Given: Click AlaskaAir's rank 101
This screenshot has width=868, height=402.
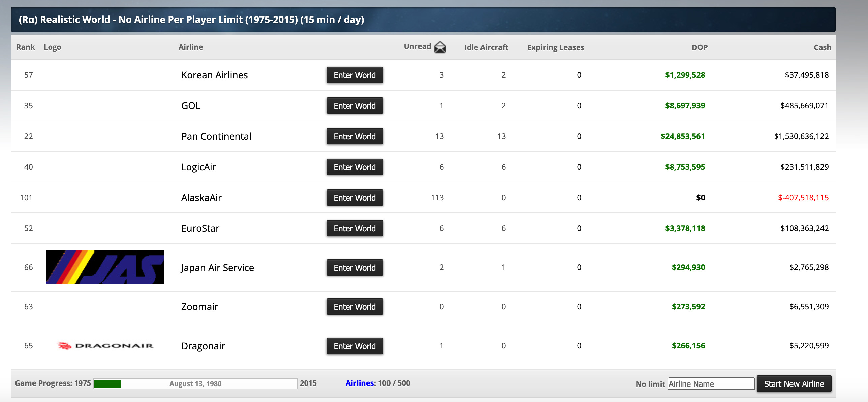Looking at the screenshot, I should coord(26,198).
